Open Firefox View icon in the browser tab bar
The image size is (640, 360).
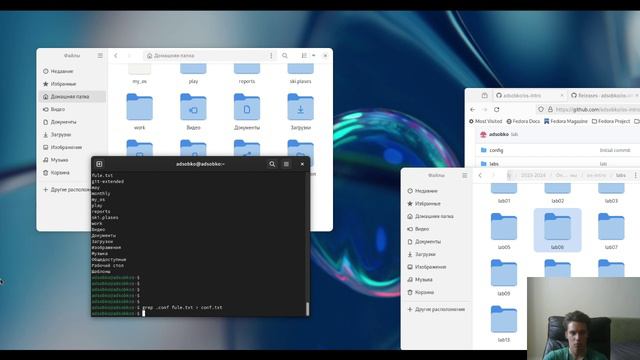click(484, 95)
